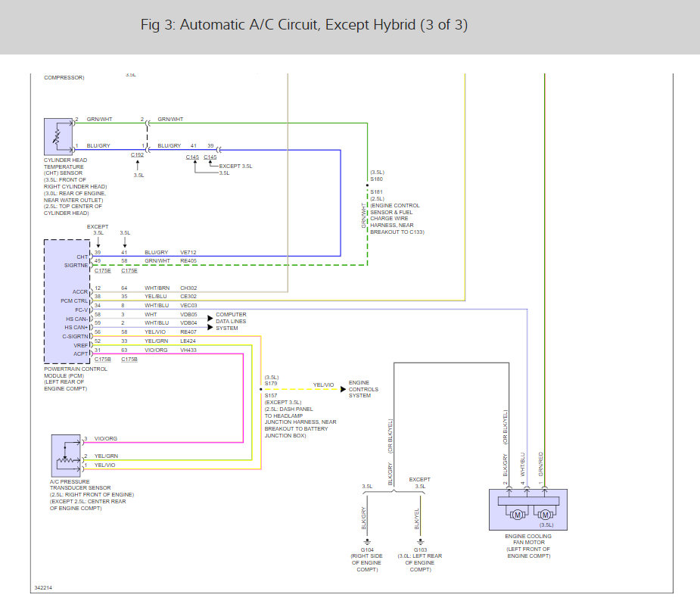Image resolution: width=700 pixels, height=607 pixels.
Task: Click the diagram number 342214
Action: [x=43, y=588]
